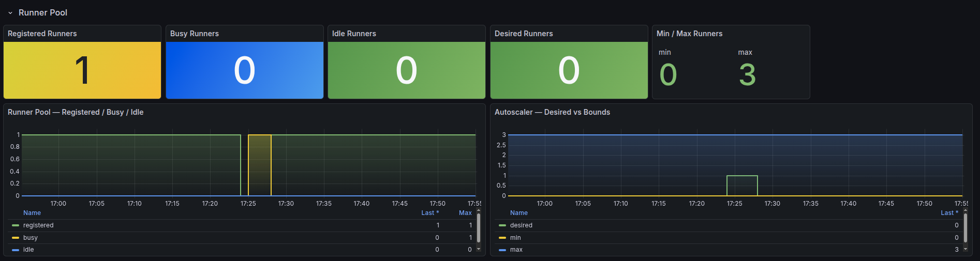
Task: Sort Autoscaler legend by Last column
Action: (949, 213)
